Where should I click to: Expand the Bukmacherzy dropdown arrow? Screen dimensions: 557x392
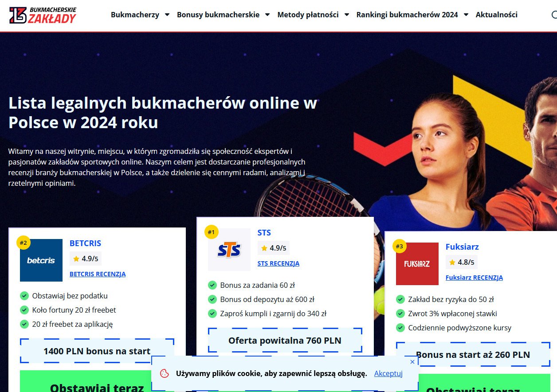(167, 15)
